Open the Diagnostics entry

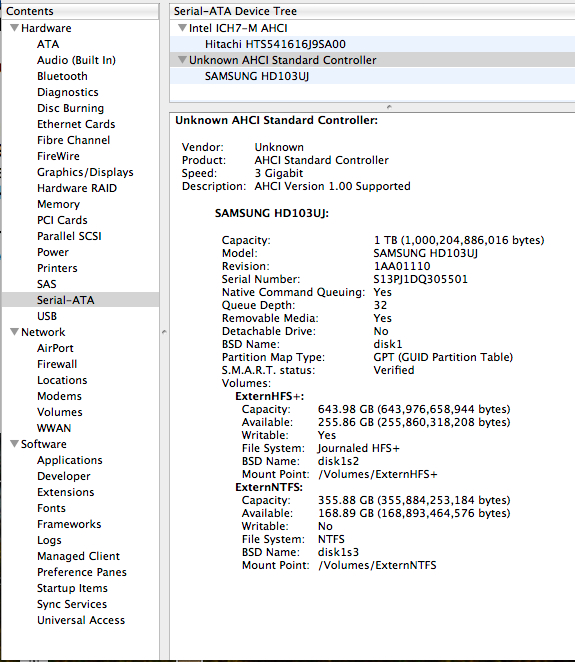click(68, 92)
